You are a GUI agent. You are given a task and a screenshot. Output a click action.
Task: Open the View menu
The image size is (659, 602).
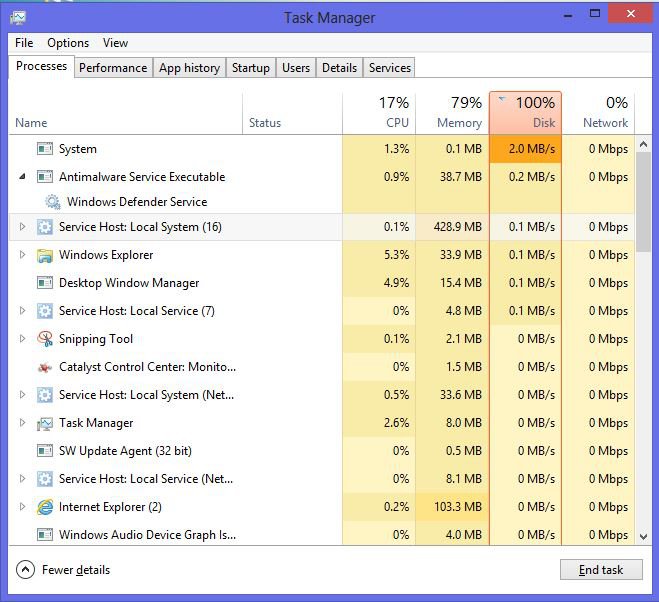[115, 43]
